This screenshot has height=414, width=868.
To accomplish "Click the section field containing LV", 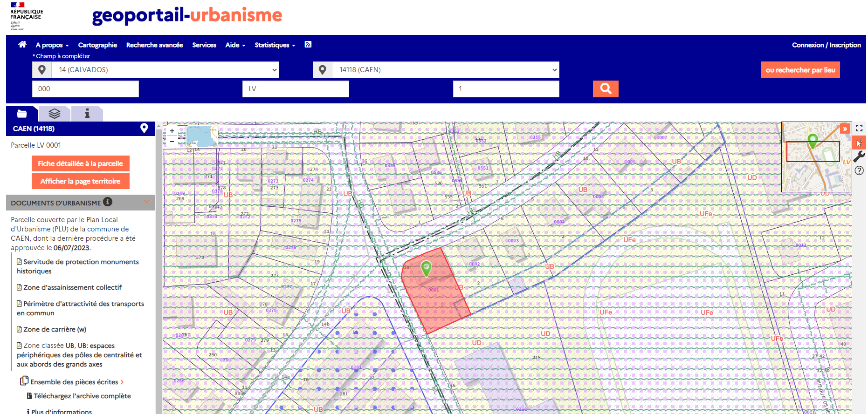I will (x=296, y=89).
